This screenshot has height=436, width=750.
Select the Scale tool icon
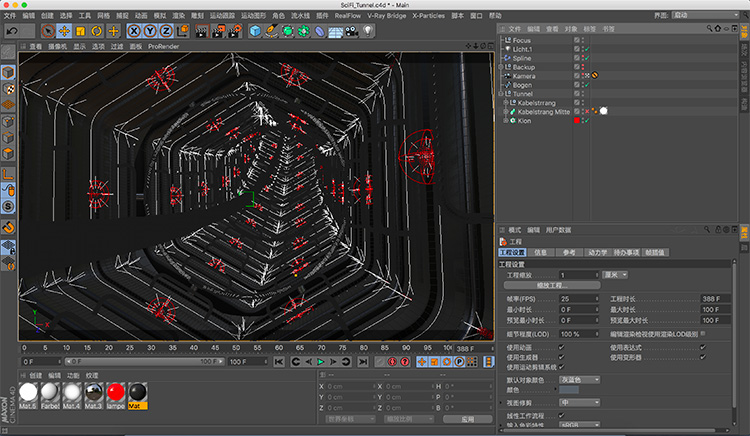pos(80,31)
